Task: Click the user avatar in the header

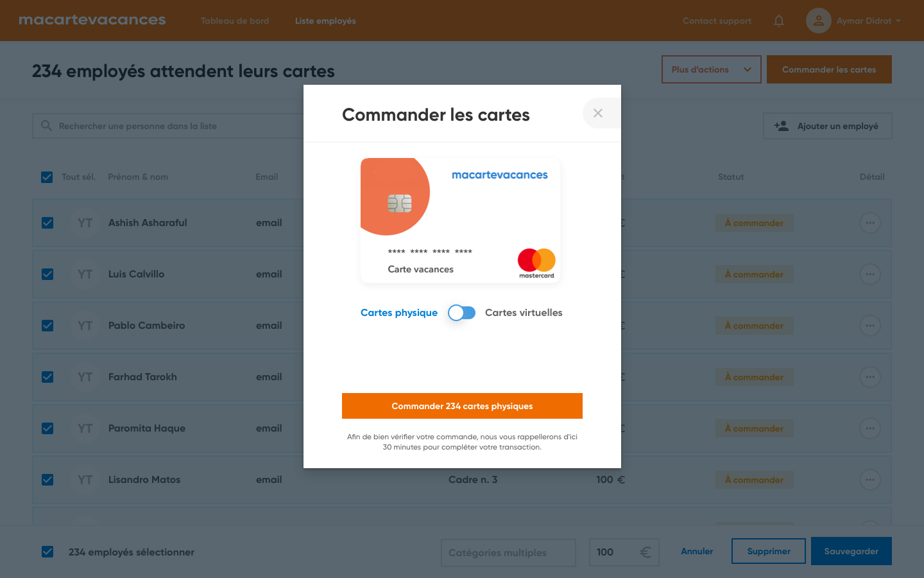Action: coord(818,21)
